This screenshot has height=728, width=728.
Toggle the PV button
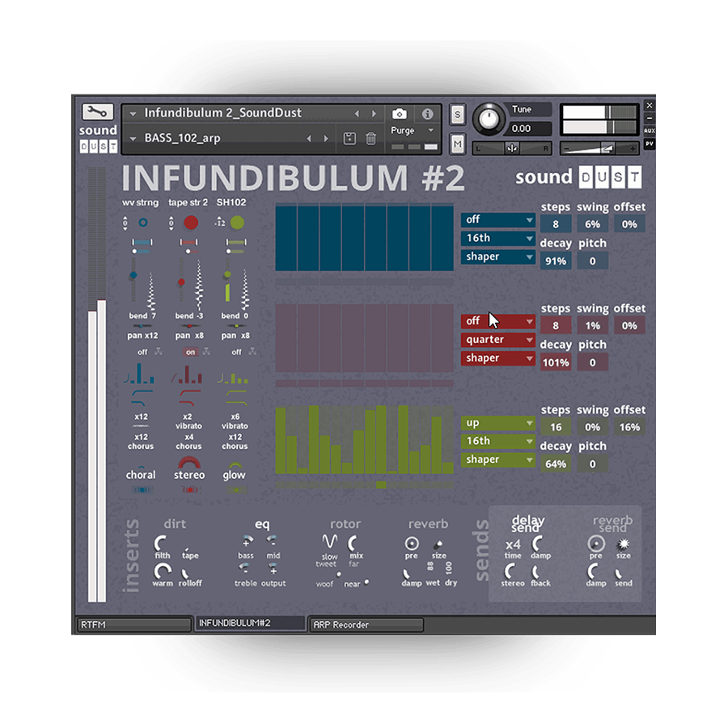[x=649, y=144]
